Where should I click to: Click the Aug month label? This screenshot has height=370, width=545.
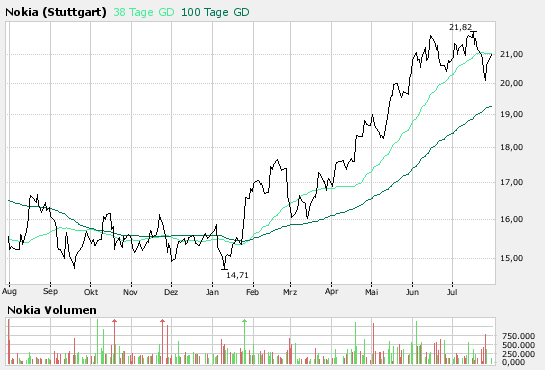pos(9,291)
